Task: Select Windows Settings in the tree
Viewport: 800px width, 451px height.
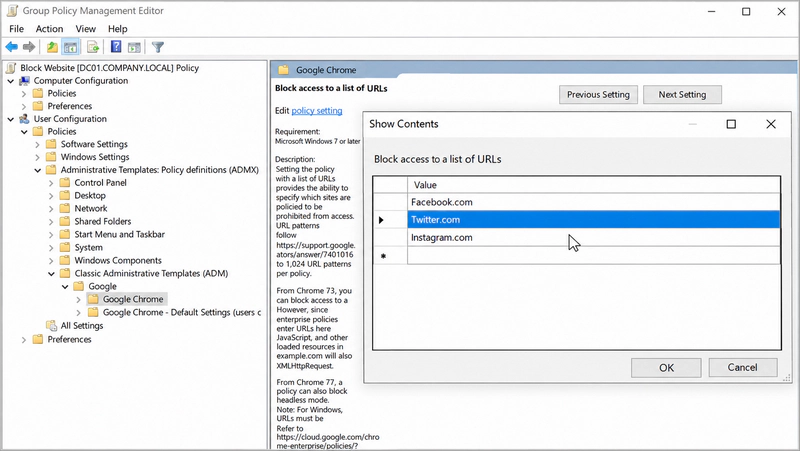Action: [95, 157]
